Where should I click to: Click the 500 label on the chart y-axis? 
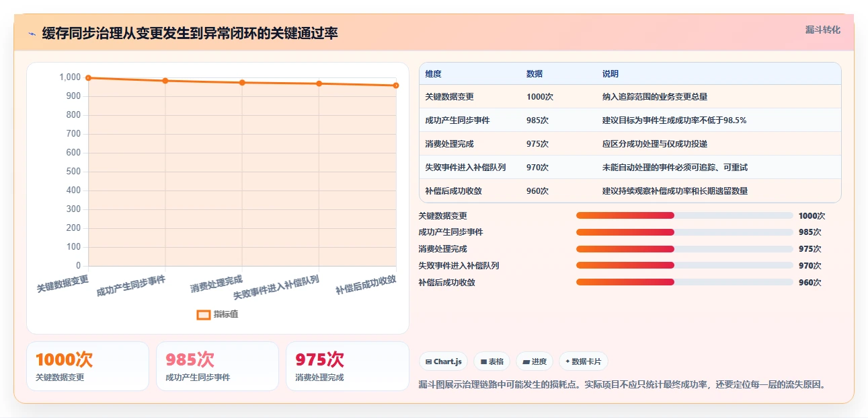click(73, 172)
